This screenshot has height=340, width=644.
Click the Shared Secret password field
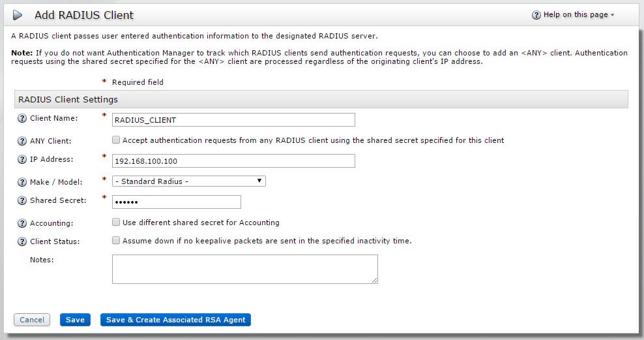click(x=176, y=202)
